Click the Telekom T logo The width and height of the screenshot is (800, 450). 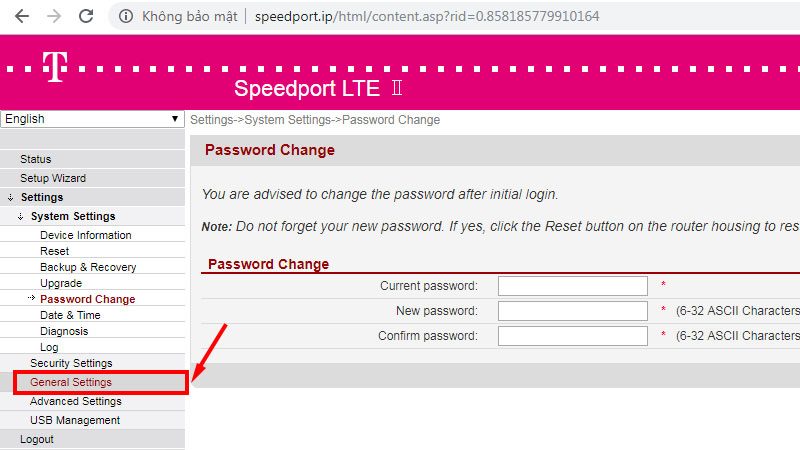pyautogui.click(x=53, y=67)
